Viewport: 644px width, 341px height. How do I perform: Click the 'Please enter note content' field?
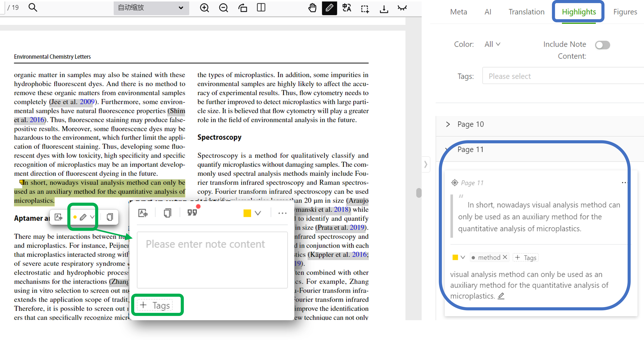coord(212,260)
